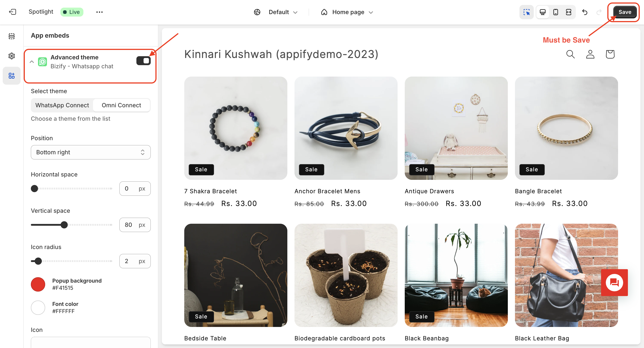644x348 pixels.
Task: Select the Omni Connect theme option
Action: tap(121, 105)
